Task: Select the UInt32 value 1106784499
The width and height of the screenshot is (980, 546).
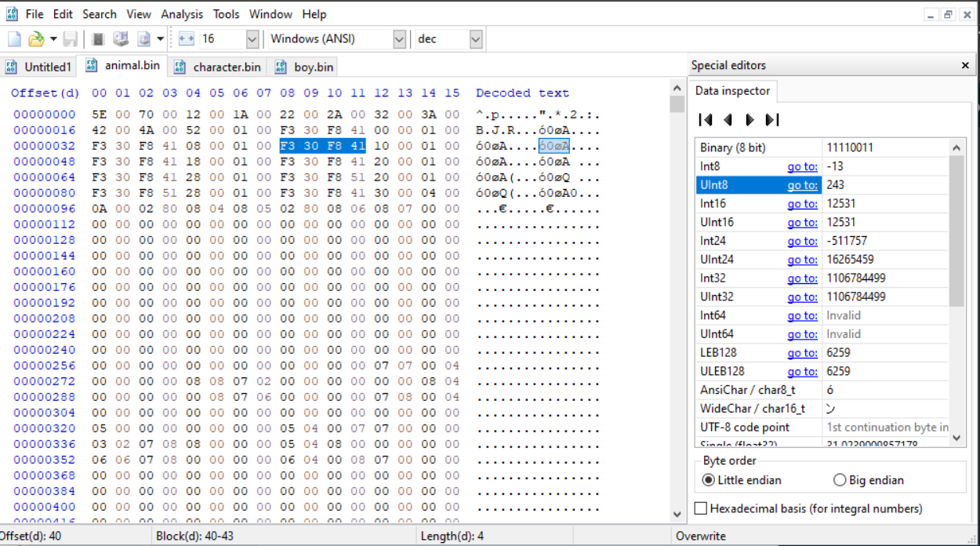Action: tap(856, 297)
